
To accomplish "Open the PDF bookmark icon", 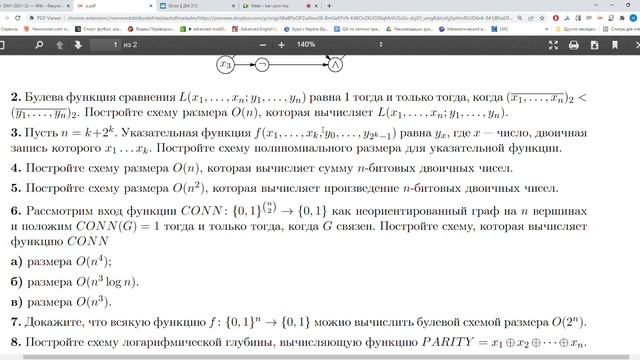I will click(x=615, y=45).
